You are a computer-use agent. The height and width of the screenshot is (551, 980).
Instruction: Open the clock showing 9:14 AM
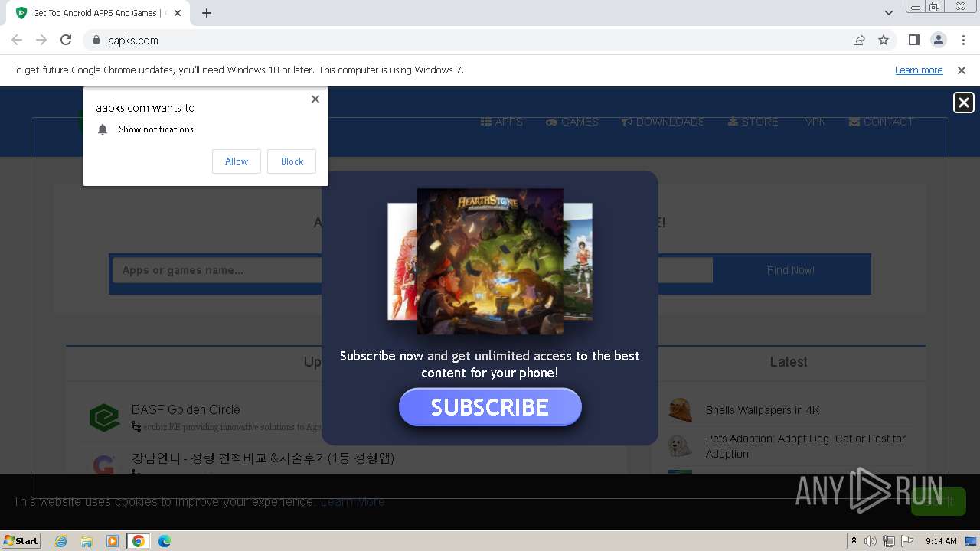point(941,540)
